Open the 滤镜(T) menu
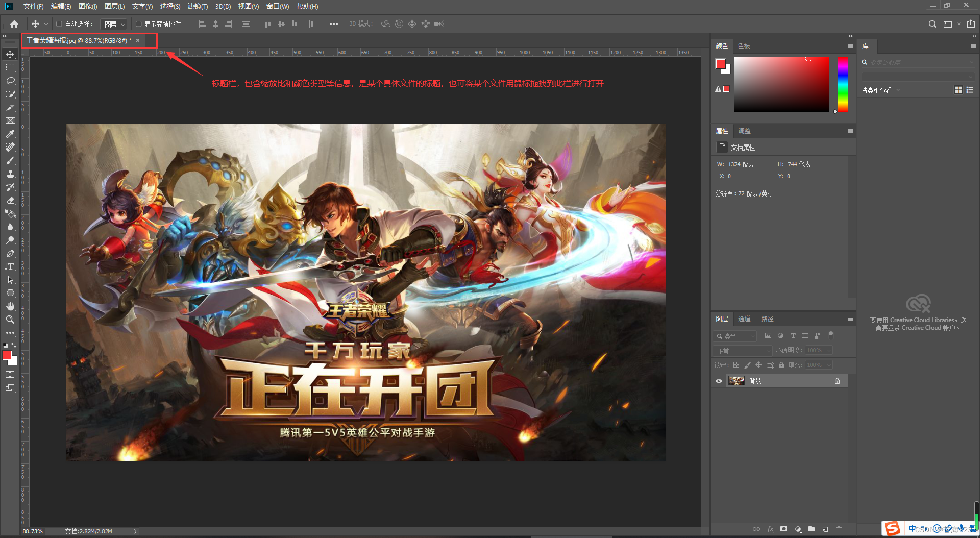Screen dimensions: 980x538 pos(198,6)
